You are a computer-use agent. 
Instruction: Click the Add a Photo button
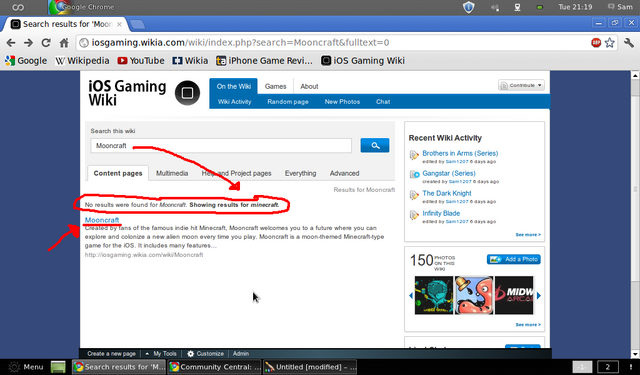click(x=513, y=259)
